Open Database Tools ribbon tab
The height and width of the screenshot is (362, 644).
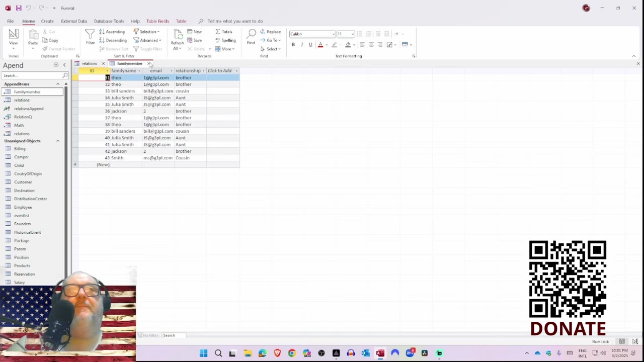[109, 21]
